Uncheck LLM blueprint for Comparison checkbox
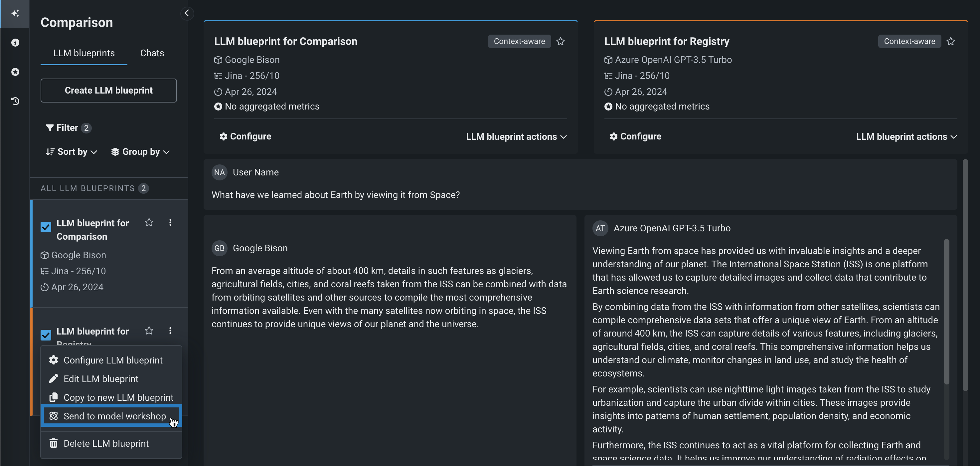 46,227
